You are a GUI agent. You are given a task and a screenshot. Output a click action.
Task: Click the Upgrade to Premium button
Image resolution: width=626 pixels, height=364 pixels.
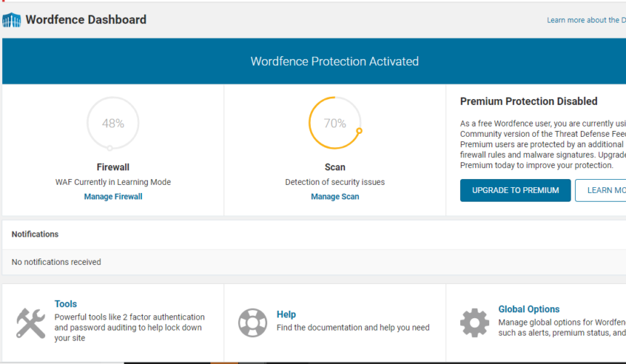(x=515, y=191)
